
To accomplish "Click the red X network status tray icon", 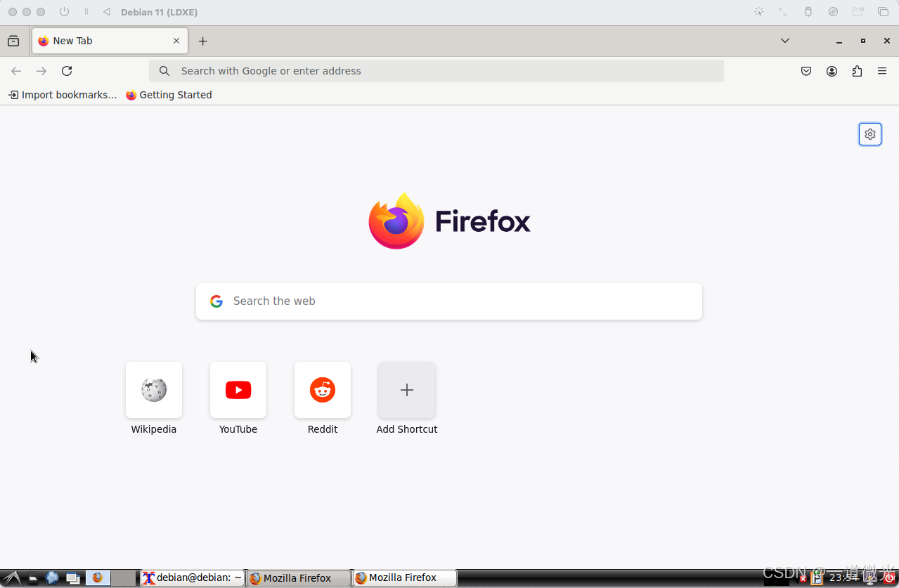I will pyautogui.click(x=803, y=578).
